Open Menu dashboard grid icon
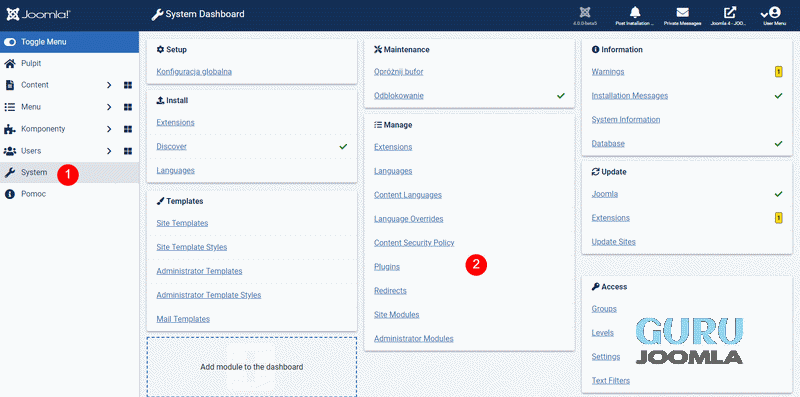800x397 pixels. [x=128, y=107]
